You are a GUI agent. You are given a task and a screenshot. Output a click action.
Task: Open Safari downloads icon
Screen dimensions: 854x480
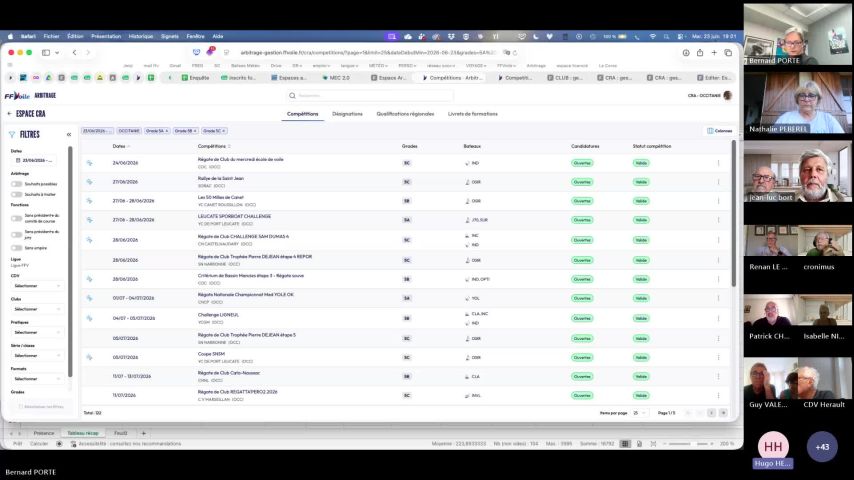[686, 53]
